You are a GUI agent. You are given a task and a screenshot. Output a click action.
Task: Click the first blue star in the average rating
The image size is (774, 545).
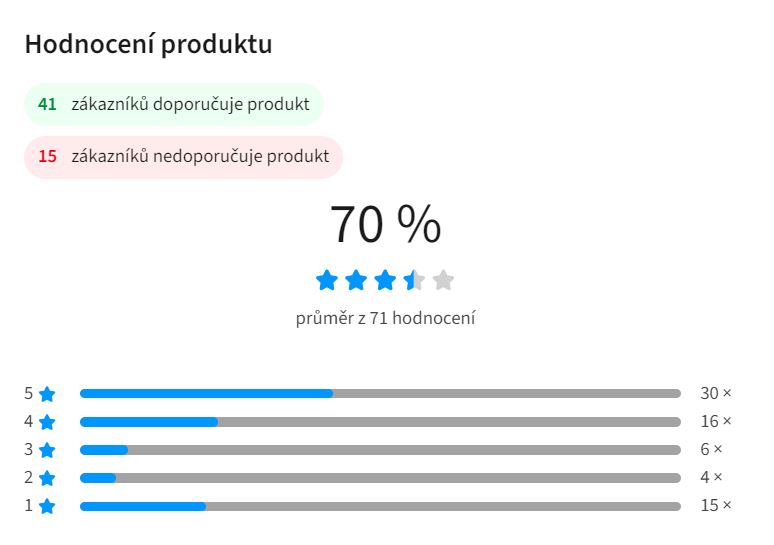point(327,280)
